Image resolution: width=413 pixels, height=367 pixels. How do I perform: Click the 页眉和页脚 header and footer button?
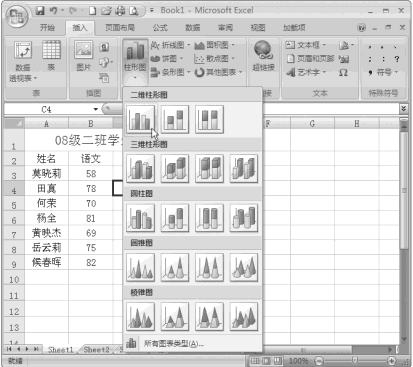click(310, 59)
